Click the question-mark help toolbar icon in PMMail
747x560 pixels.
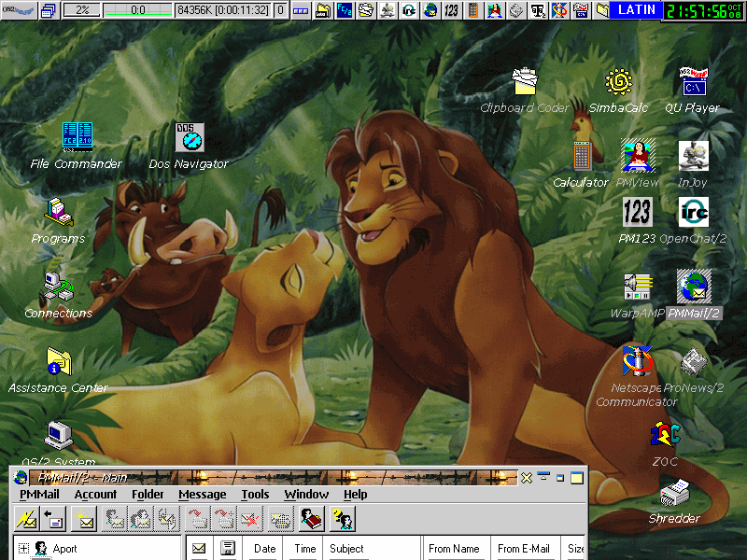pos(343,519)
